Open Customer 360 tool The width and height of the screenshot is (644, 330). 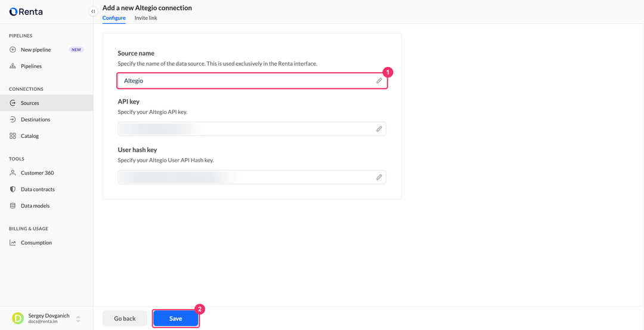[x=47, y=173]
